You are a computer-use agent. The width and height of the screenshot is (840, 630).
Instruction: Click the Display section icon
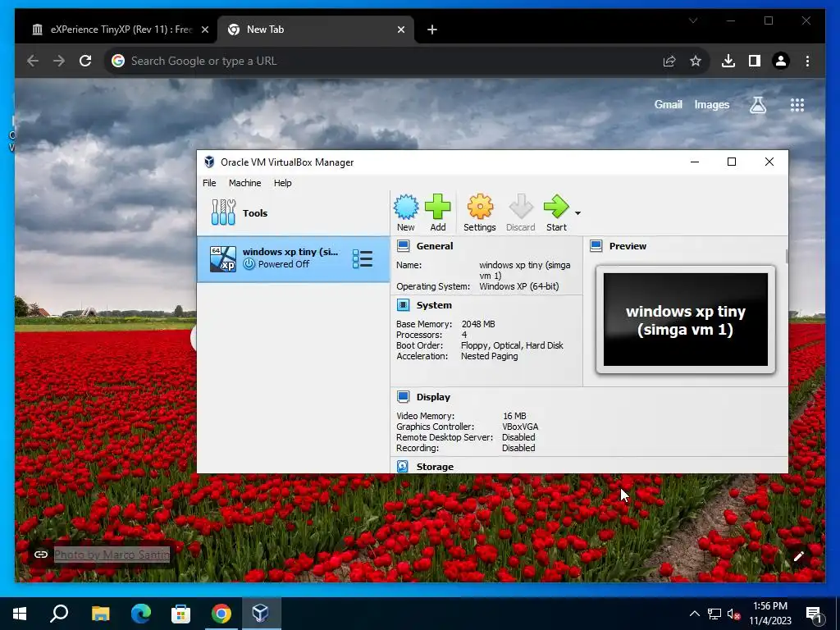click(x=403, y=397)
